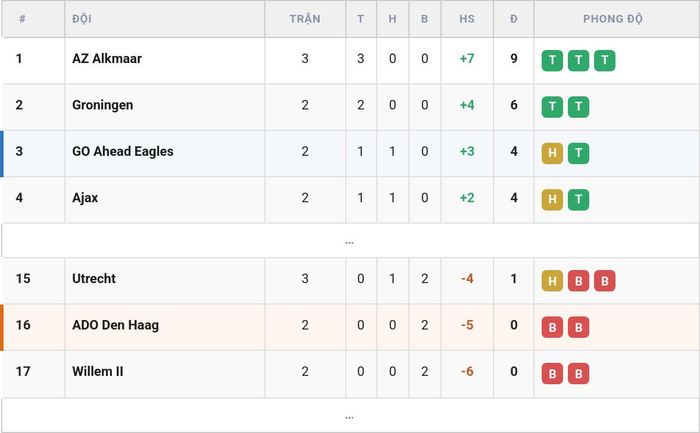This screenshot has height=433, width=700.
Task: Open GO Ahead Eagles team link
Action: click(123, 151)
